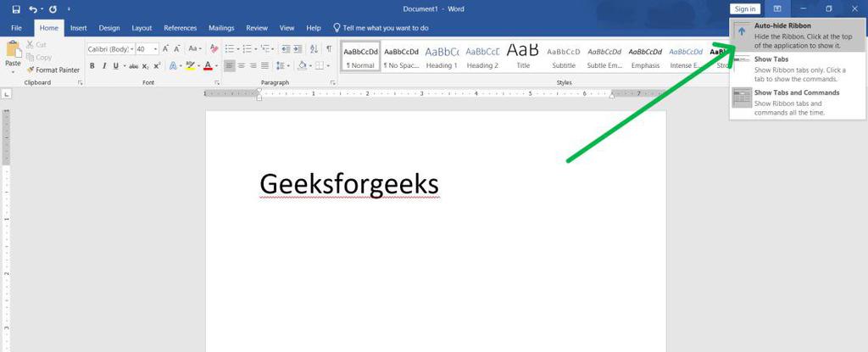Click the Shading paint bucket icon
The image size is (868, 352).
303,66
